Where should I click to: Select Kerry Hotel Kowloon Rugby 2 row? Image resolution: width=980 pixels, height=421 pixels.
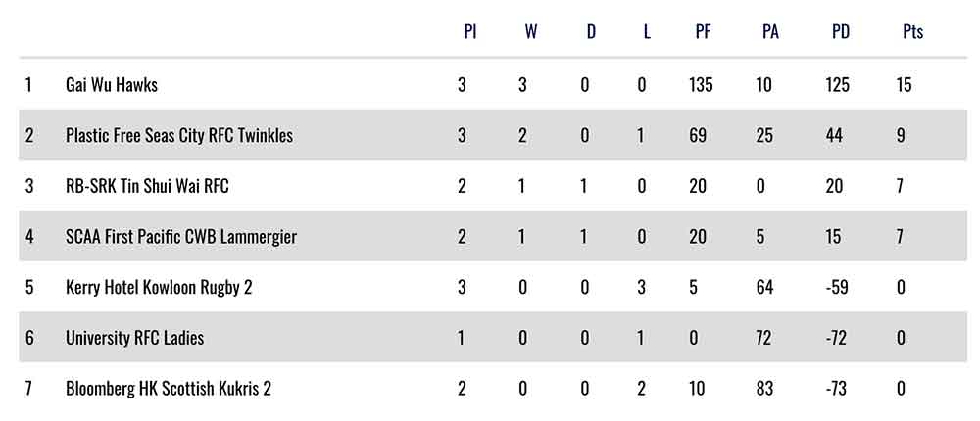(x=159, y=287)
